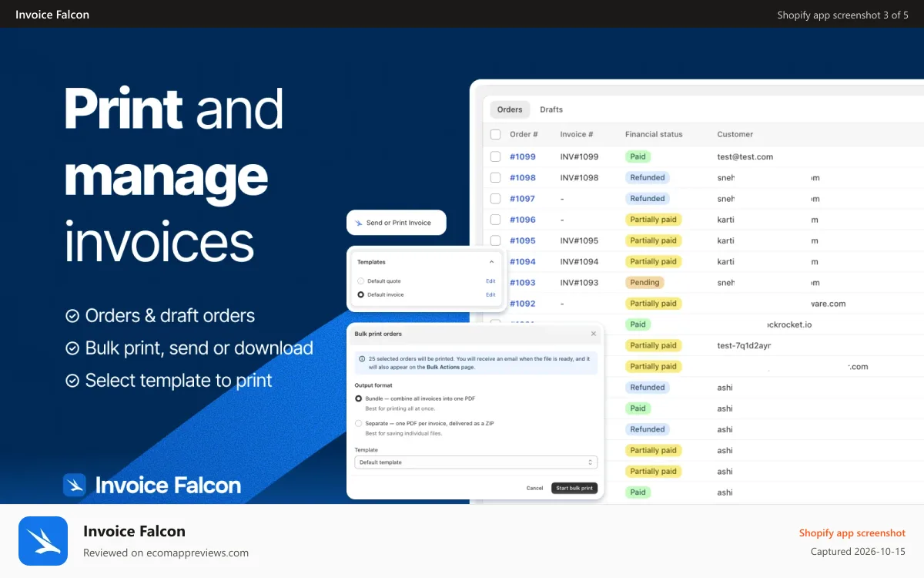Click Edit next to Default invoice
Screen dimensions: 924x578
coord(490,294)
